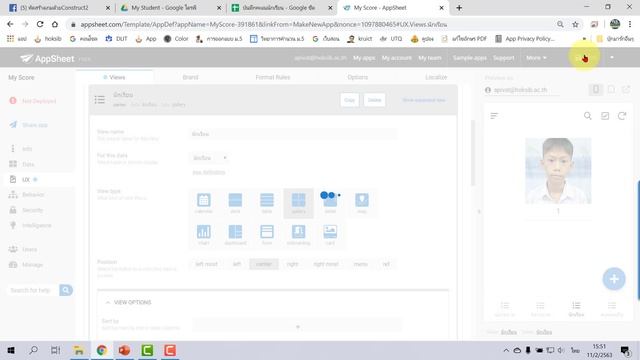
Task: Set view position to right
Action: [x=292, y=264]
